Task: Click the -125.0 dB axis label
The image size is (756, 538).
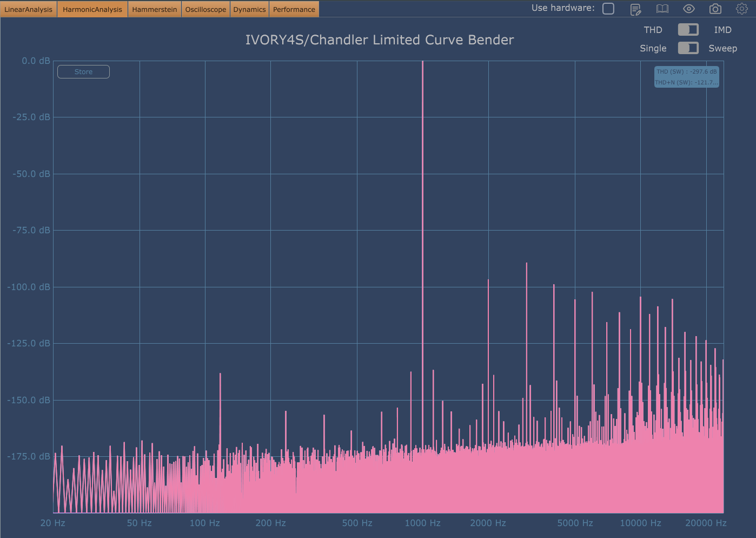Action: coord(29,344)
